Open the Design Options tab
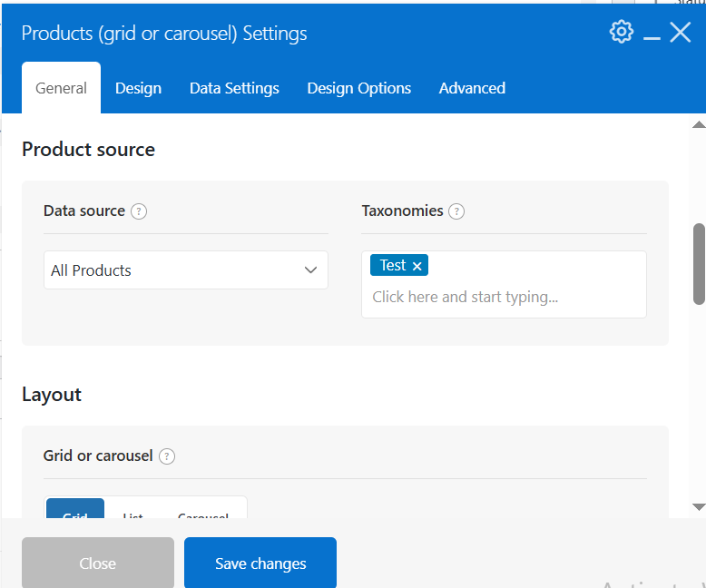706x588 pixels. pyautogui.click(x=358, y=88)
